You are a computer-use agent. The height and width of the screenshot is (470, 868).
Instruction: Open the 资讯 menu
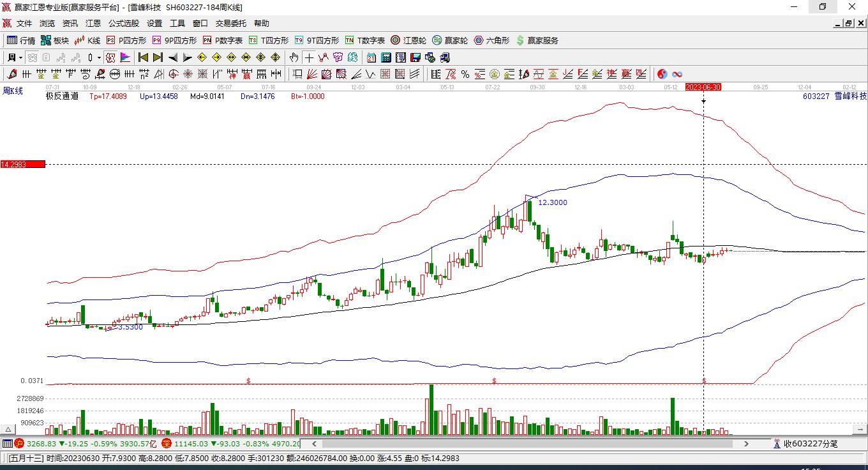point(70,24)
